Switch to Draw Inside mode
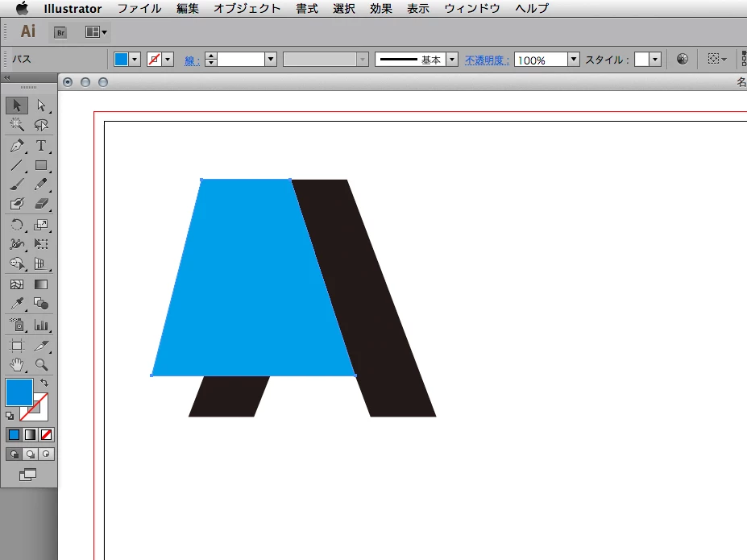The image size is (747, 560). coord(46,454)
